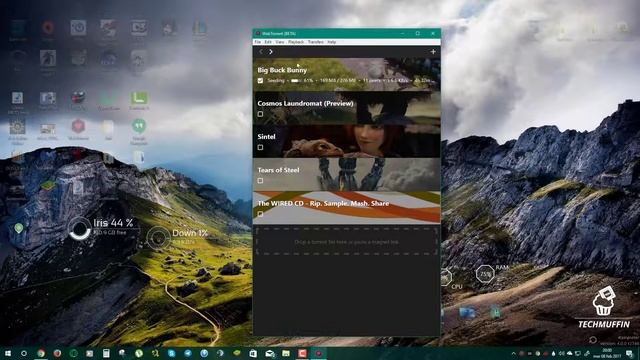Click the torrent file drop zone
This screenshot has height=360, width=640.
point(347,242)
